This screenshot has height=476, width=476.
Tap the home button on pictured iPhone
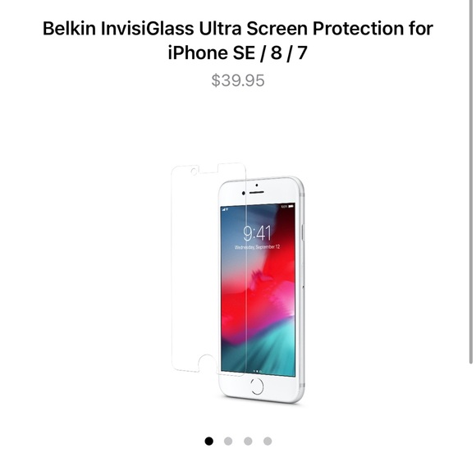pyautogui.click(x=257, y=387)
